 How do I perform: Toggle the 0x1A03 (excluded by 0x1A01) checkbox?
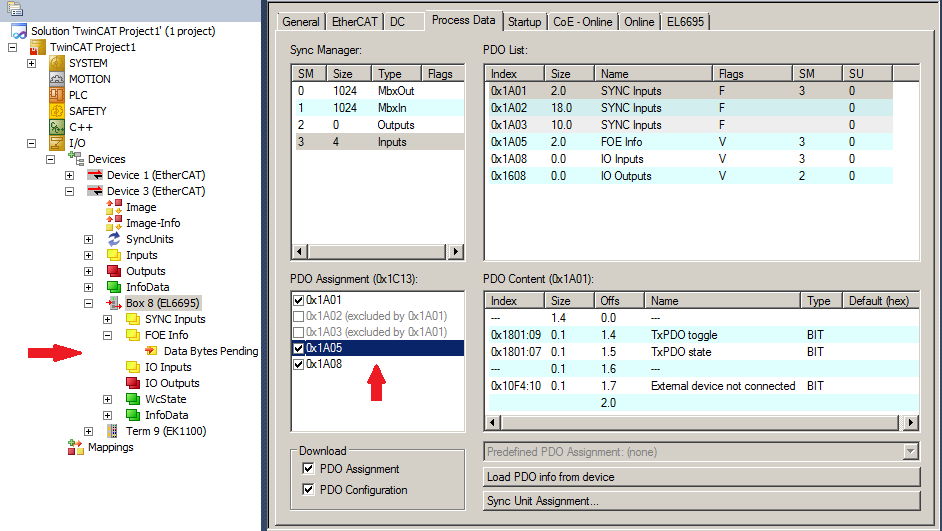[299, 332]
